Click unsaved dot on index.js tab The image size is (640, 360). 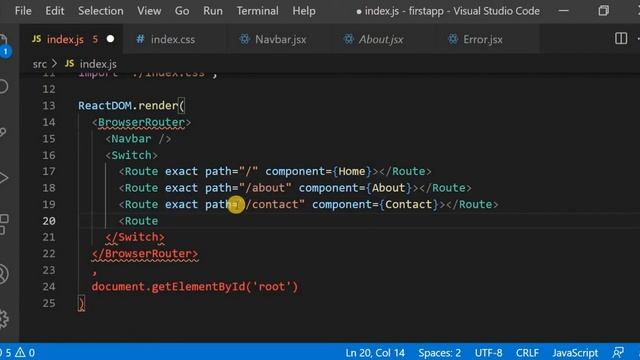click(110, 39)
